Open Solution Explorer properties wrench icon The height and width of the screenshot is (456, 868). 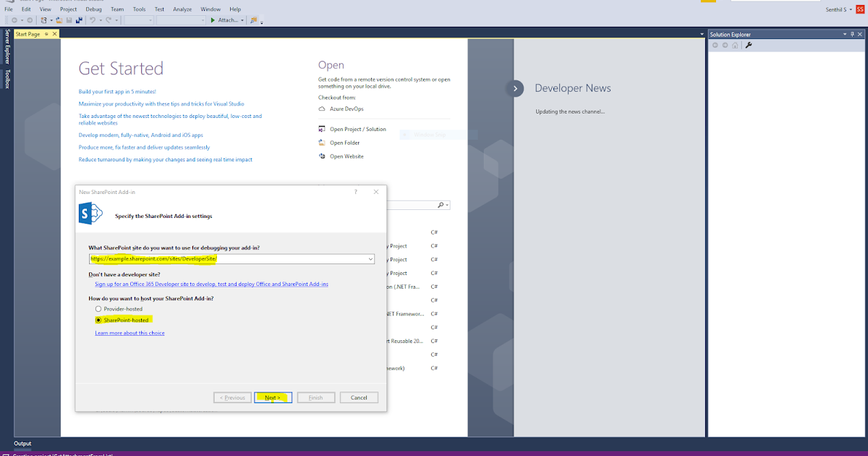pyautogui.click(x=749, y=45)
